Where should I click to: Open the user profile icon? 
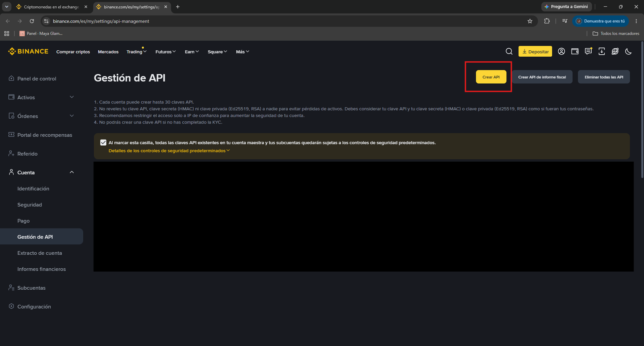(x=561, y=51)
